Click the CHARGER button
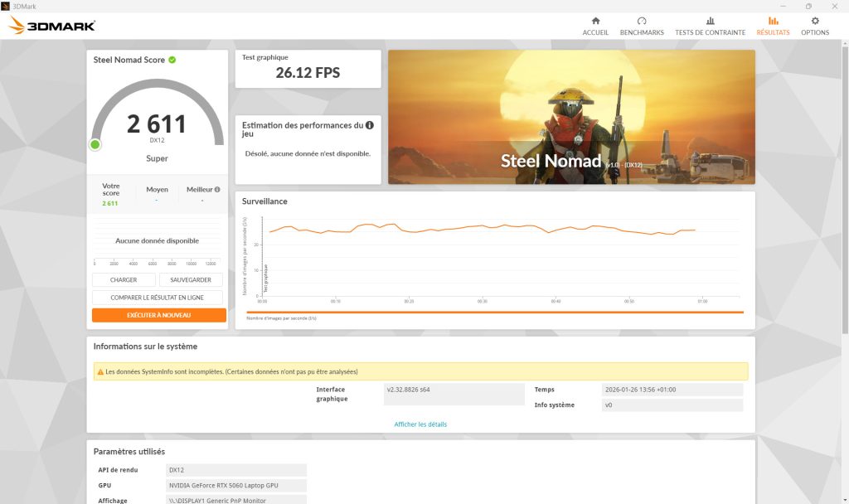Viewport: 849px width, 504px height. click(x=124, y=280)
